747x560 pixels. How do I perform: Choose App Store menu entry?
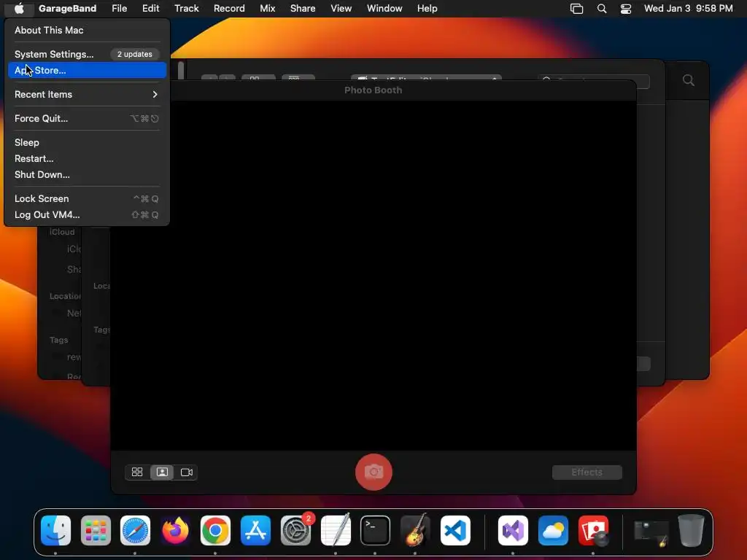coord(87,71)
